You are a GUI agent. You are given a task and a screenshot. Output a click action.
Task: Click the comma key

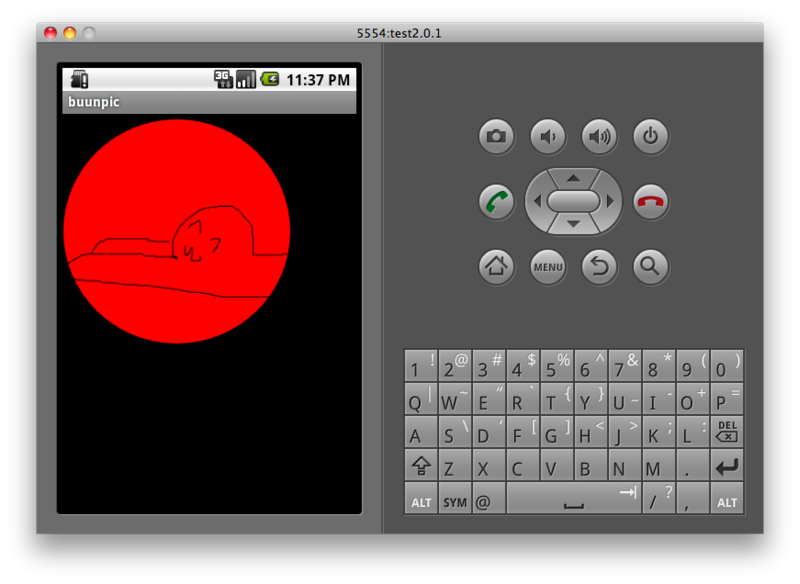click(x=693, y=498)
